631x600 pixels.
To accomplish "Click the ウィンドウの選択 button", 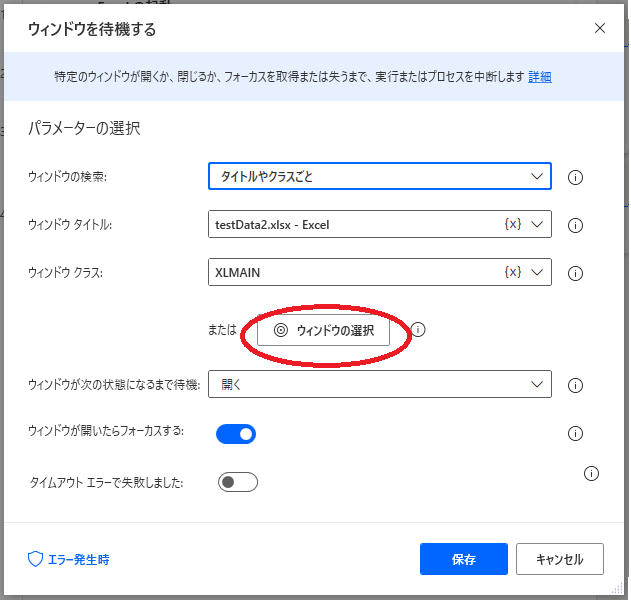I will [323, 331].
